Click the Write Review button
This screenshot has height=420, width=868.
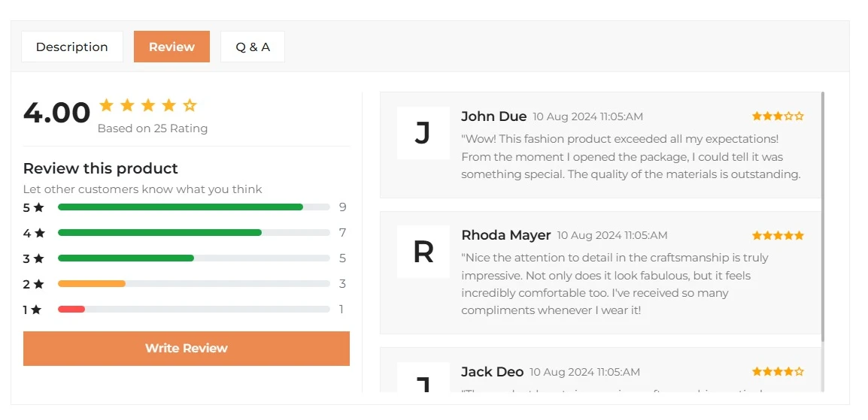[187, 349]
